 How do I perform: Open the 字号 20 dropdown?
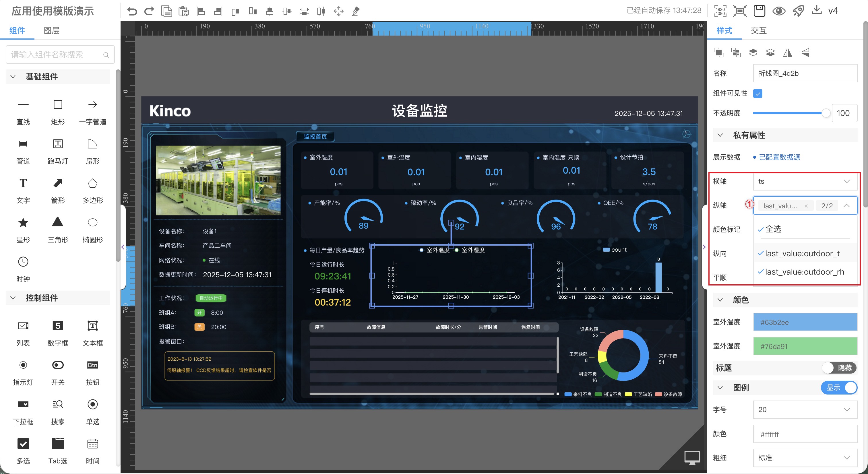pyautogui.click(x=805, y=409)
